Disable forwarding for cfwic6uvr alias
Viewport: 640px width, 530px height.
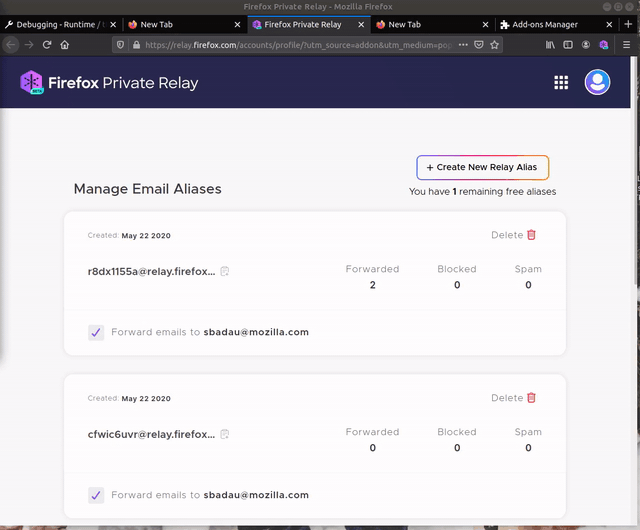[96, 495]
